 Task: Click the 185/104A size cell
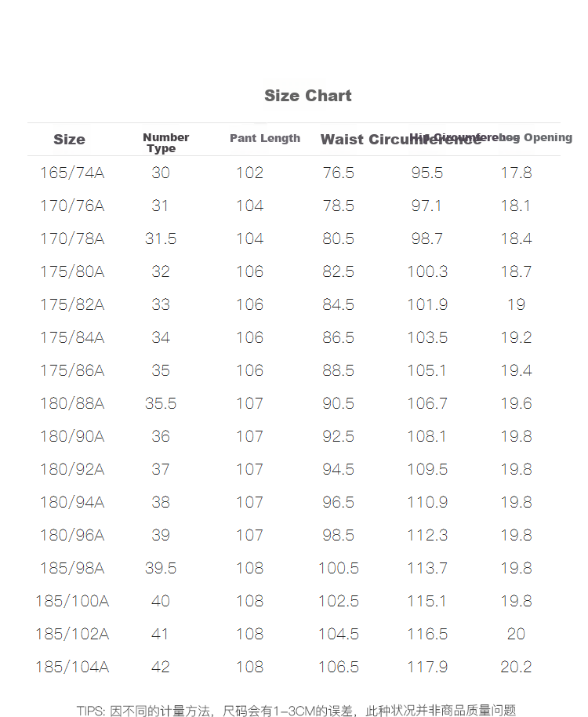72,667
